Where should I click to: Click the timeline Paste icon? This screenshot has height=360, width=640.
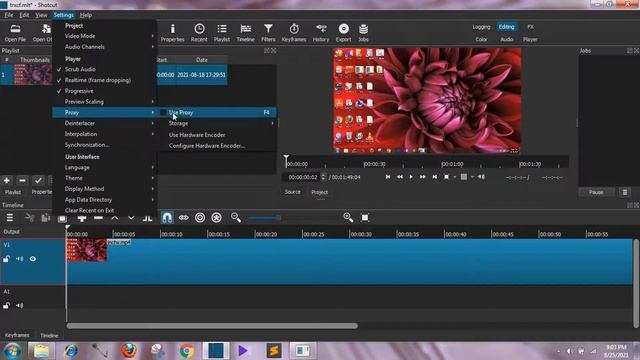pos(62,218)
